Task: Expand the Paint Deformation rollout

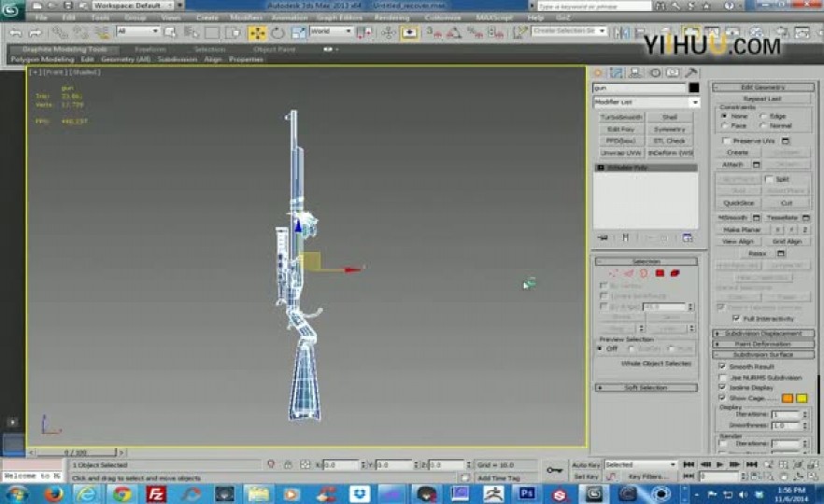Action: click(763, 343)
